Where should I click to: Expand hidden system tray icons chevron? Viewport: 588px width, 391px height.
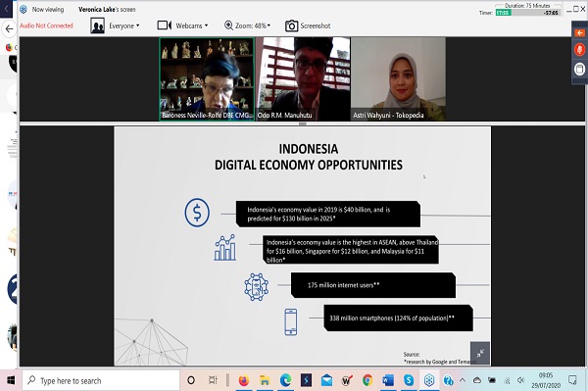(x=463, y=380)
